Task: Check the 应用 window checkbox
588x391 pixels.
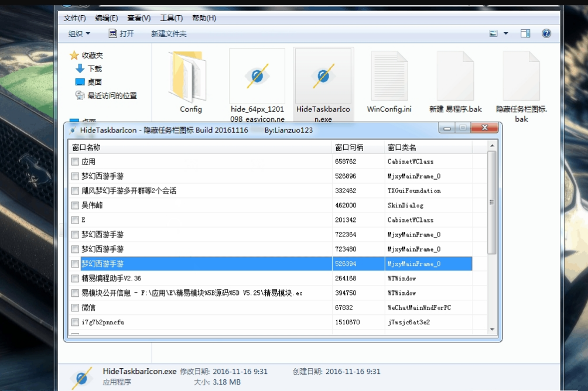Action: 75,162
